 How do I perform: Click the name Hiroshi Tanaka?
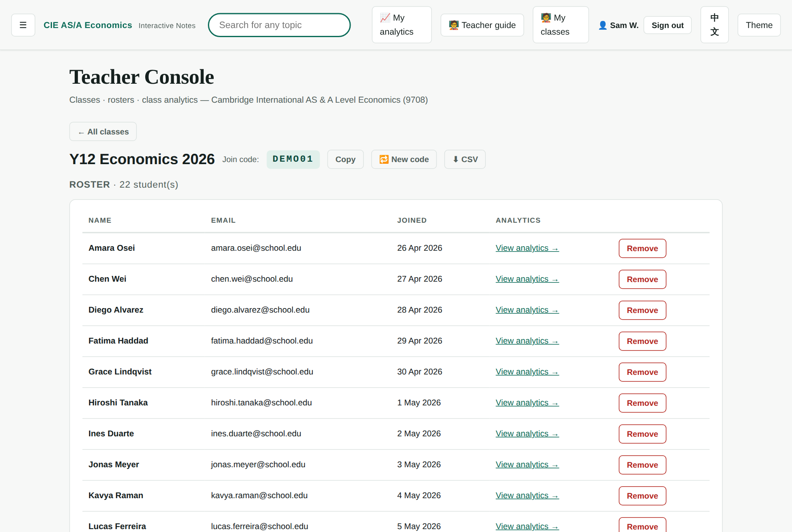click(x=118, y=403)
